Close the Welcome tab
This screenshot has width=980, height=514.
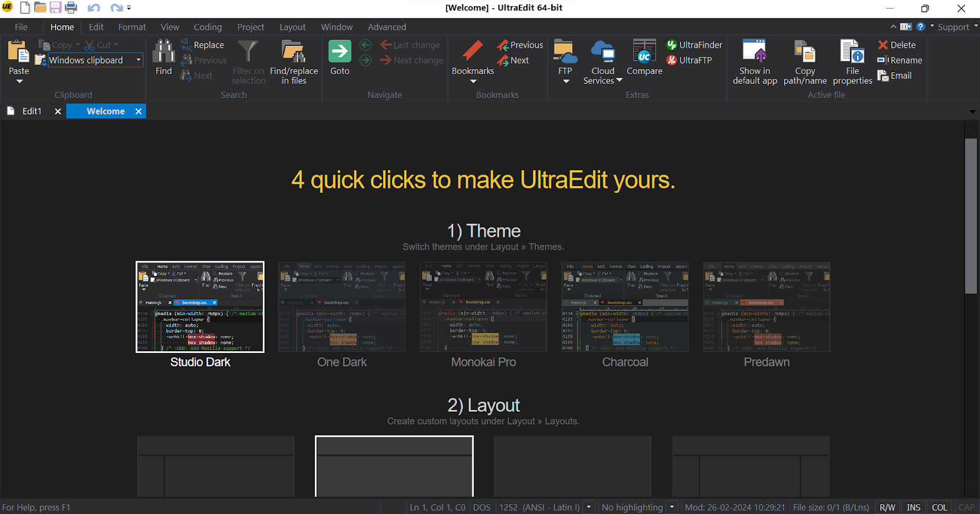click(138, 111)
